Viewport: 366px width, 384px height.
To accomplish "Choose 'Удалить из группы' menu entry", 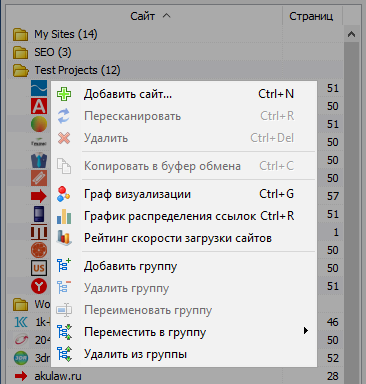I will tap(184, 354).
